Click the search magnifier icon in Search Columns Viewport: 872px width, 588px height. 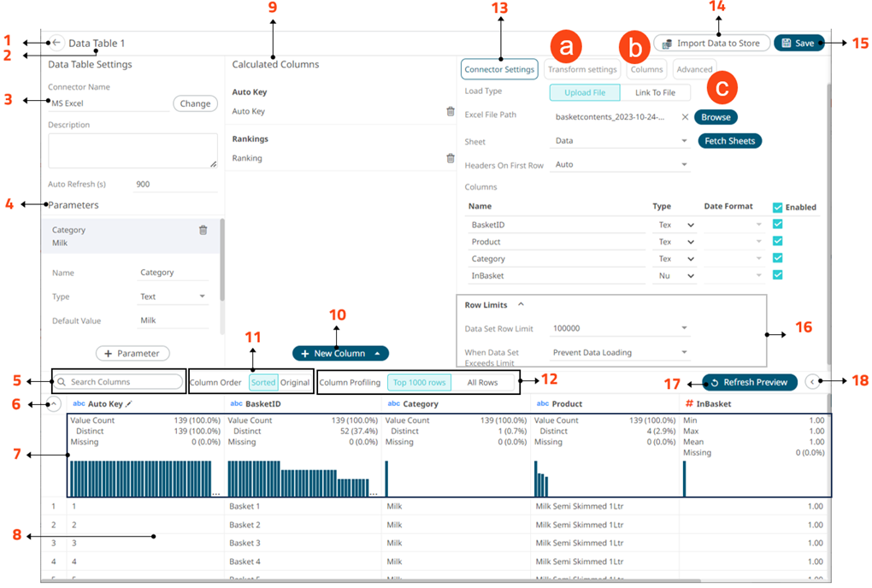pyautogui.click(x=62, y=382)
